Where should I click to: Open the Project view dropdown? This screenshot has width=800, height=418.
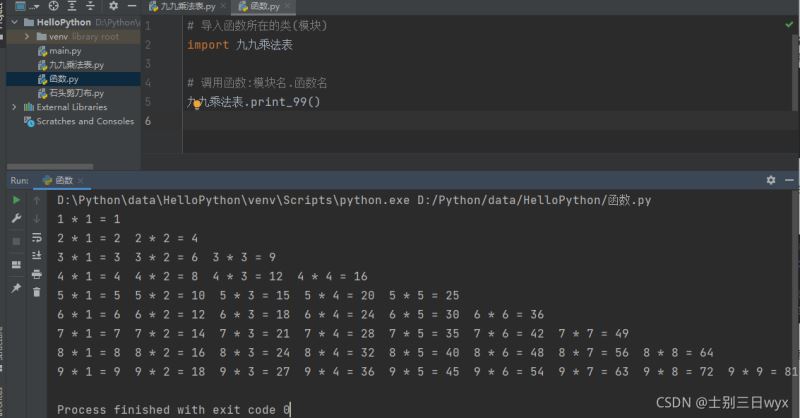[x=27, y=6]
